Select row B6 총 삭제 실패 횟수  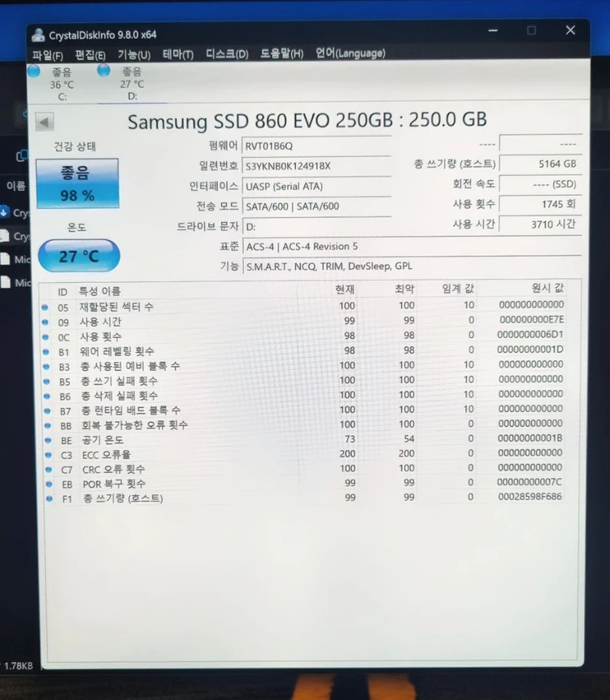point(303,394)
